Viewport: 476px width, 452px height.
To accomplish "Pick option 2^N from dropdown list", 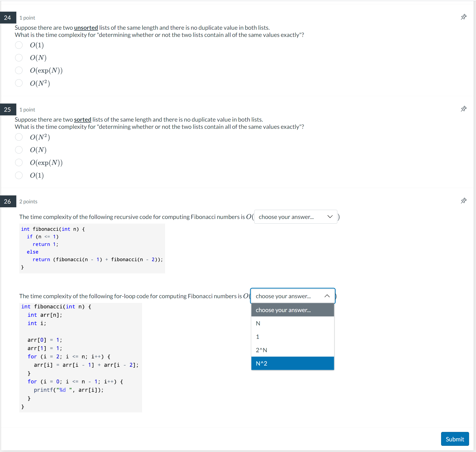I will coord(293,350).
